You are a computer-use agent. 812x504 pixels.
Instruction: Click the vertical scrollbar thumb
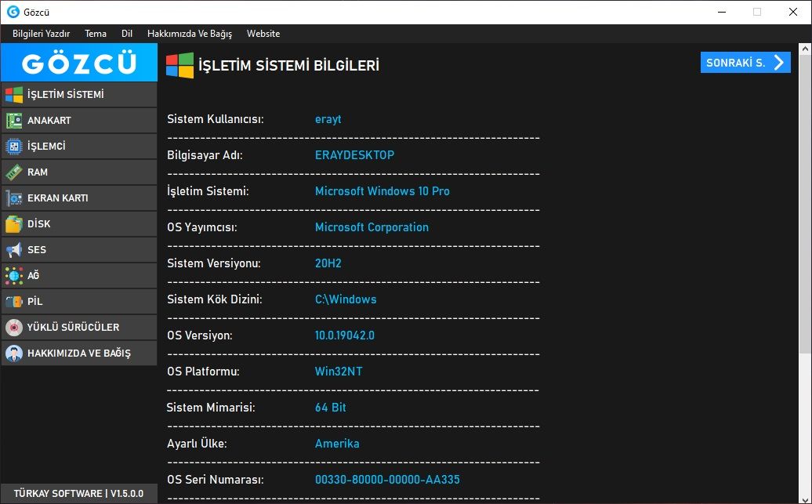pos(805,205)
